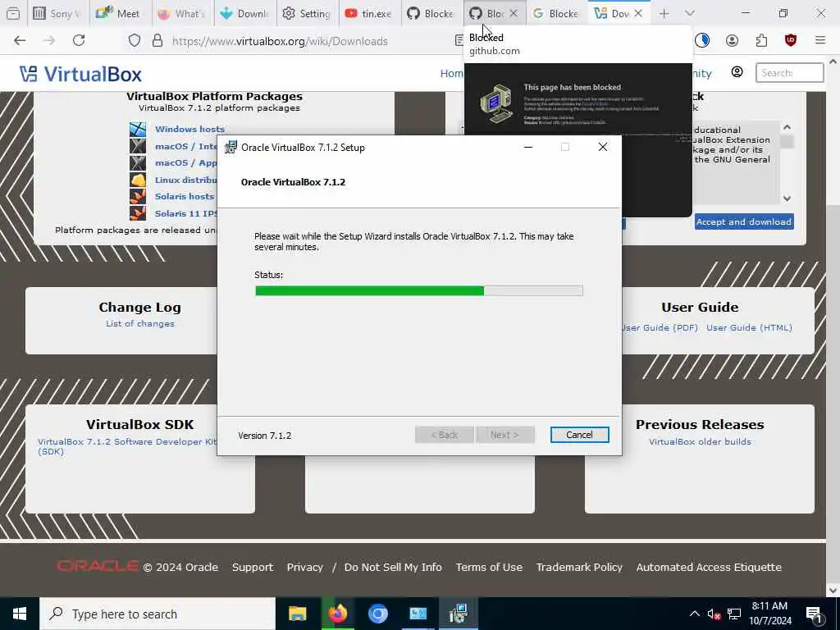Switch to the Sony tab
Screen dimensions: 840x630
[57, 13]
